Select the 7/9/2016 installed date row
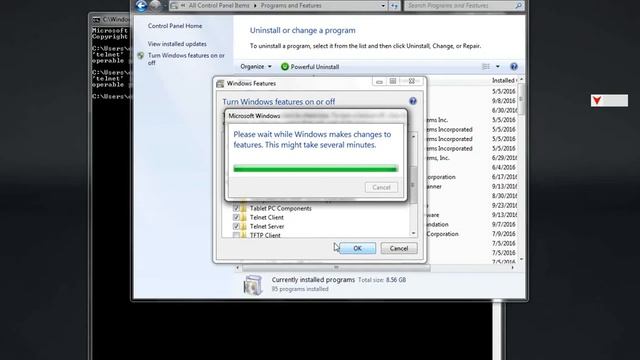The height and width of the screenshot is (360, 640). [504, 234]
